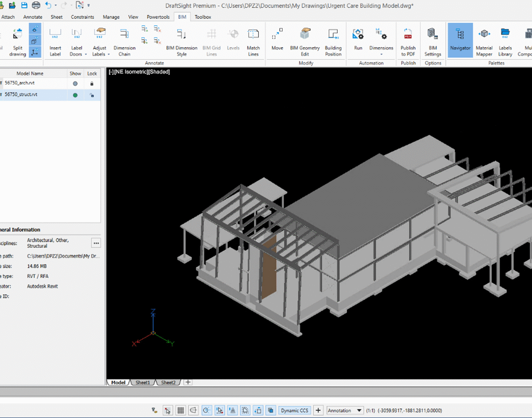
Task: Open the Annotation scale dropdown
Action: tap(359, 410)
